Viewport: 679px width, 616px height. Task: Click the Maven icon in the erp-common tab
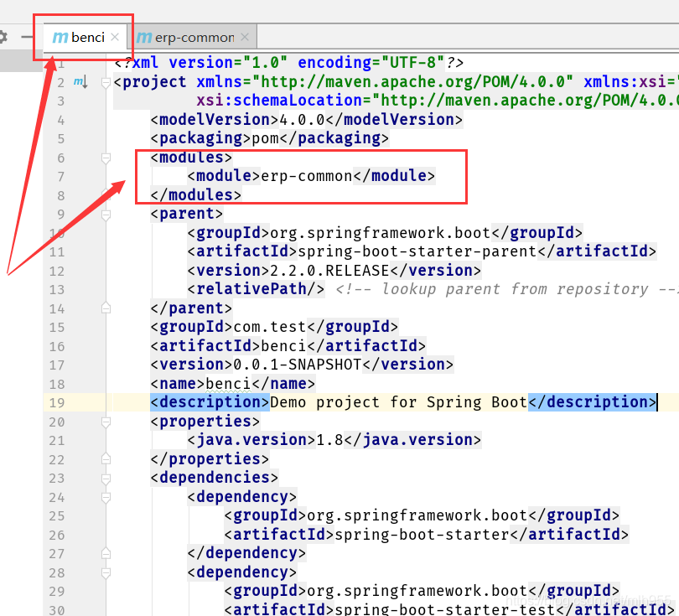[144, 38]
